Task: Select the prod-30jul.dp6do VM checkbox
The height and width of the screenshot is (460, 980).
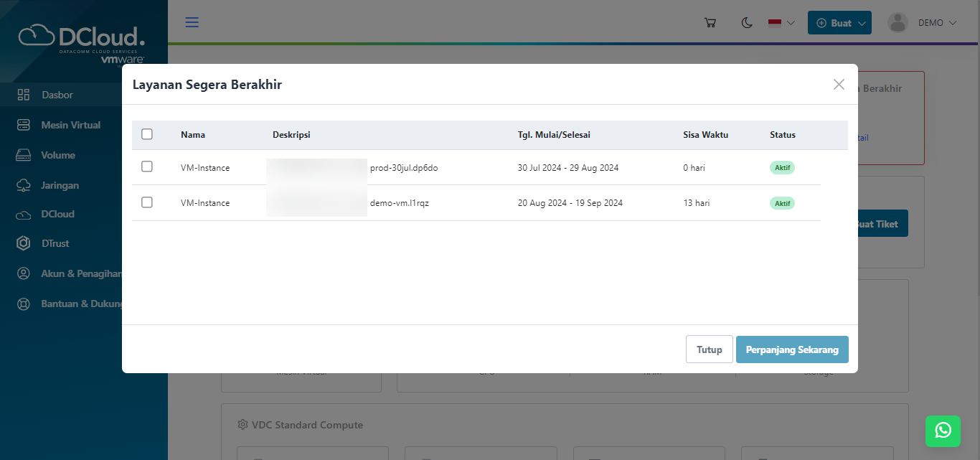Action: pos(147,166)
